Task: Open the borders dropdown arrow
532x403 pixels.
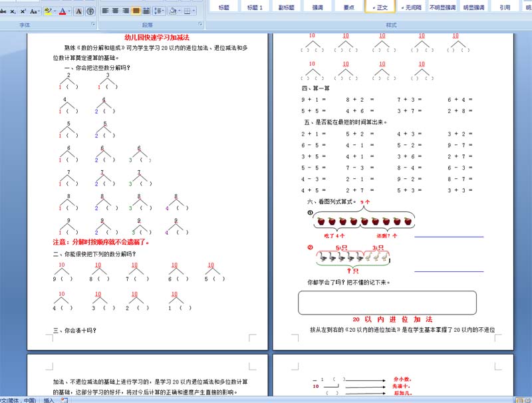Action: pyautogui.click(x=194, y=11)
